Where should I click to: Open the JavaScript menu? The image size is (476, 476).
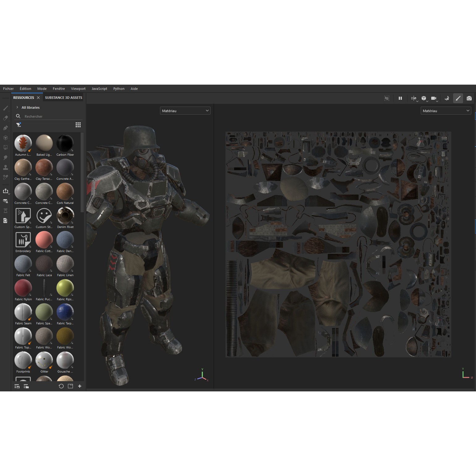coord(99,89)
